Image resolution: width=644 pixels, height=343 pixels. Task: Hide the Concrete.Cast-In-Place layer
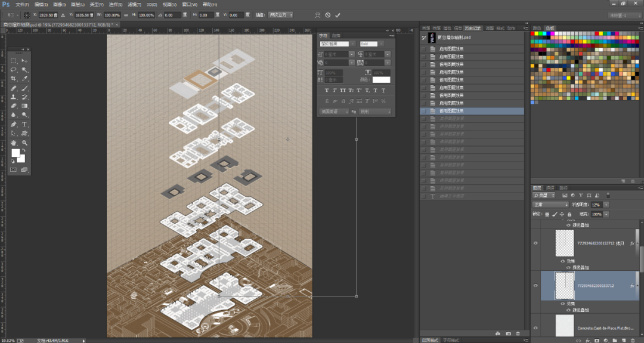click(535, 327)
